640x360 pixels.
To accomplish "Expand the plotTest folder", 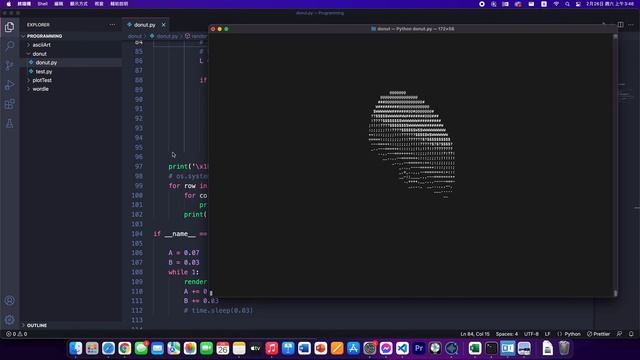I will click(71, 80).
